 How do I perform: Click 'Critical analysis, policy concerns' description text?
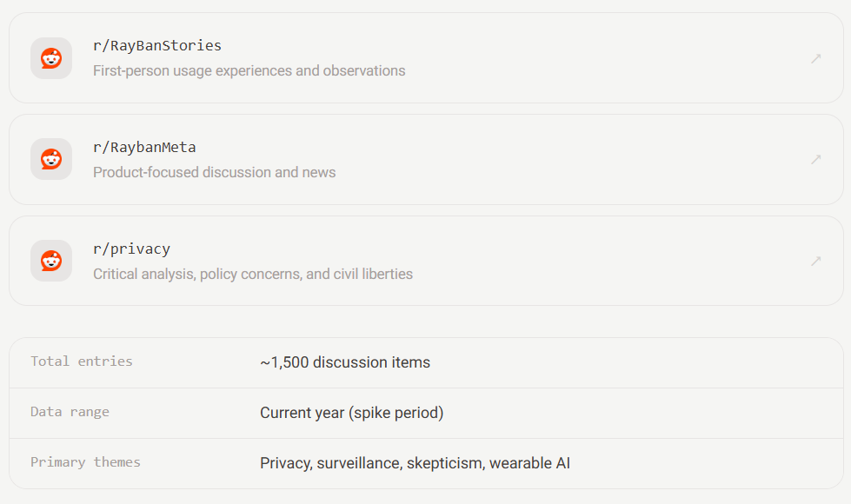coord(253,274)
